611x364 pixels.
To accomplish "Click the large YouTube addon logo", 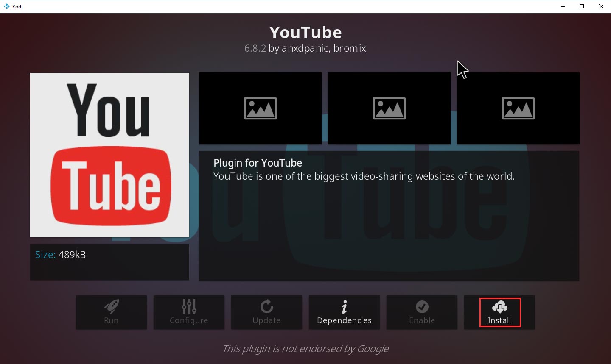I will [109, 155].
